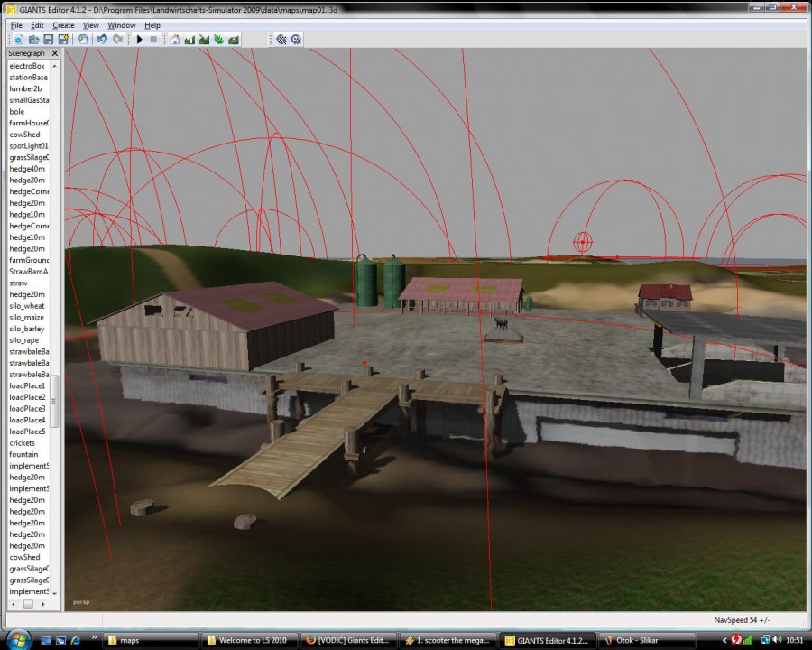The height and width of the screenshot is (650, 812).
Task: Select fountain node in the Scenegraph
Action: pos(23,454)
